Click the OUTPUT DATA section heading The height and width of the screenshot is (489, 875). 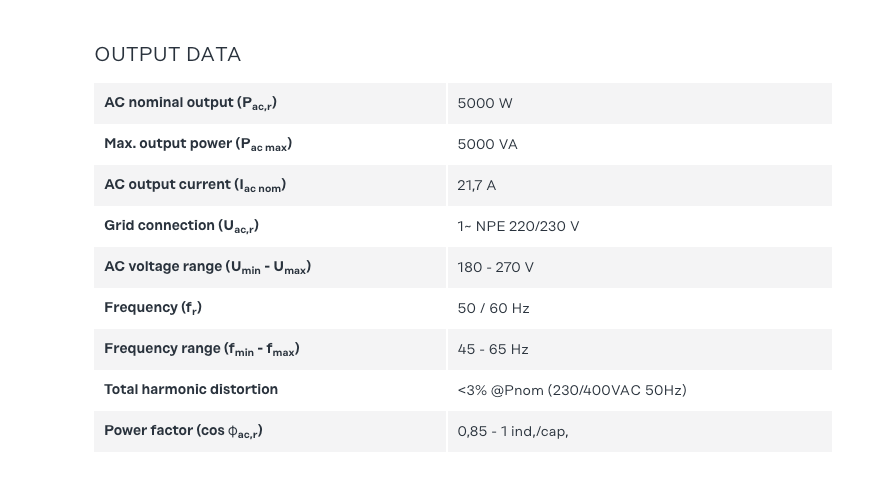168,54
